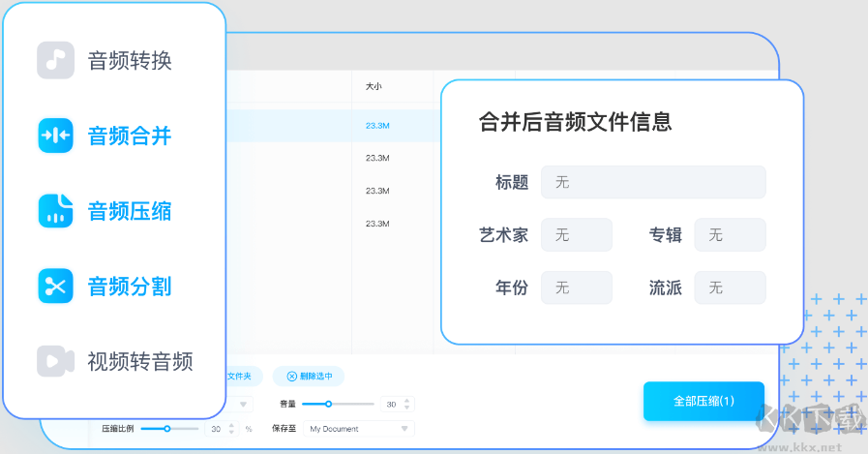
Task: Click the 年份 input field
Action: [577, 288]
